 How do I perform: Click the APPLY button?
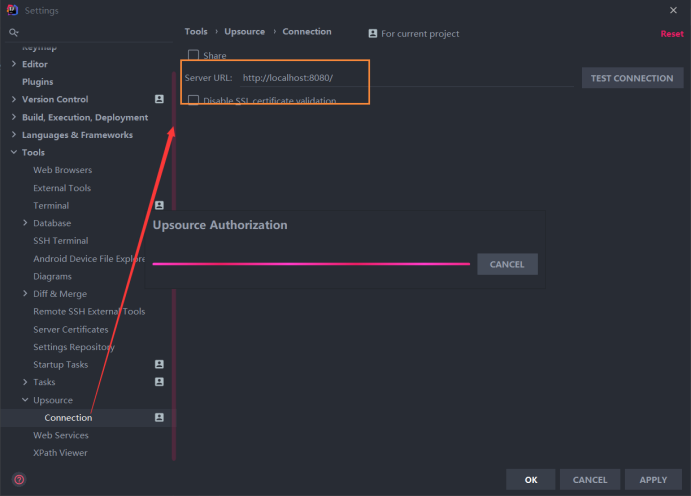[x=653, y=480]
